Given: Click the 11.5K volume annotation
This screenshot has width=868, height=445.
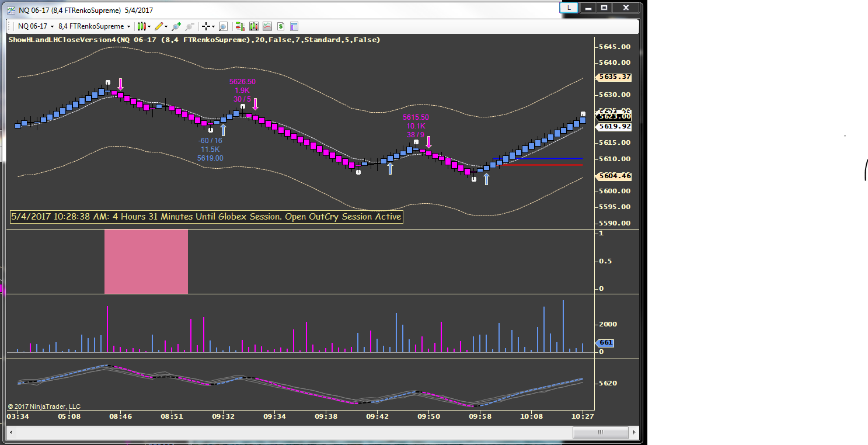Looking at the screenshot, I should pyautogui.click(x=210, y=150).
